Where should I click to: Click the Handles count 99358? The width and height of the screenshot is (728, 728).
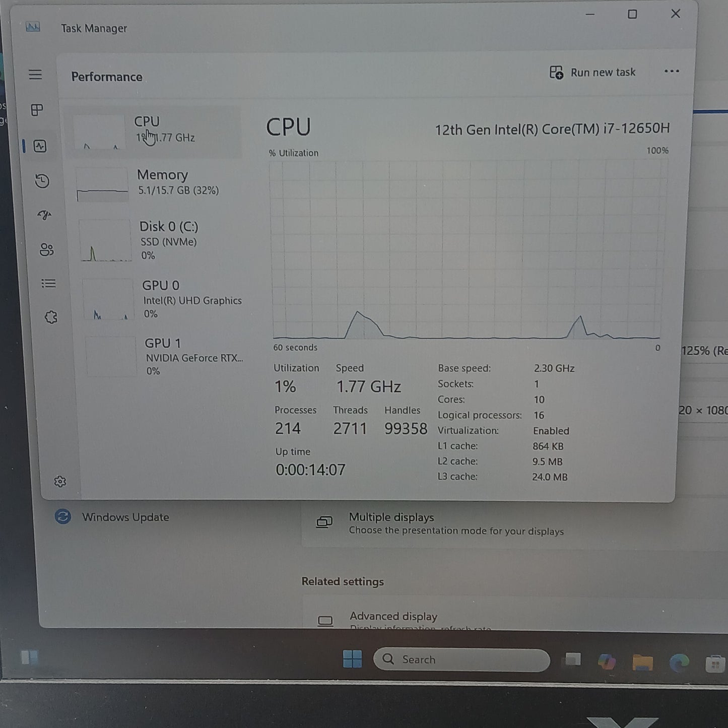[406, 428]
